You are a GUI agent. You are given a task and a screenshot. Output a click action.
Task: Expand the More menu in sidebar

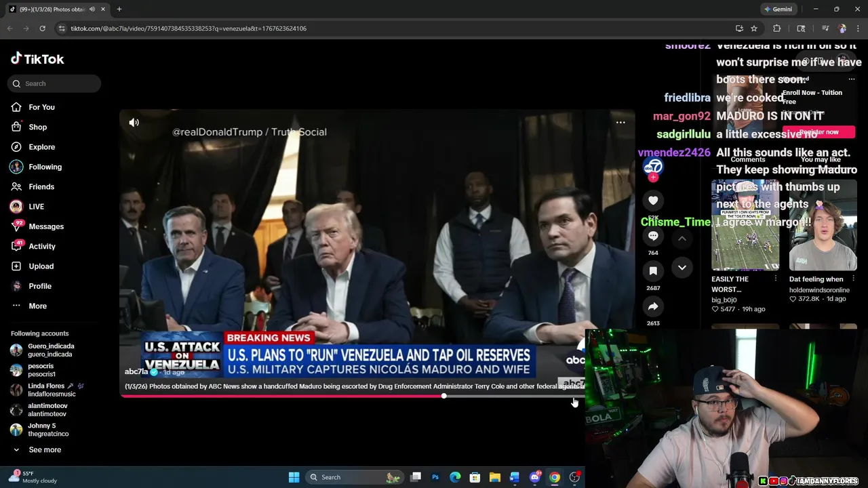click(x=37, y=306)
